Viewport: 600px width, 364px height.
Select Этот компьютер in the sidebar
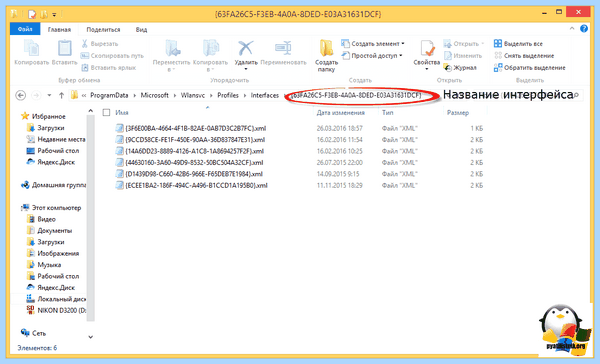coord(51,208)
